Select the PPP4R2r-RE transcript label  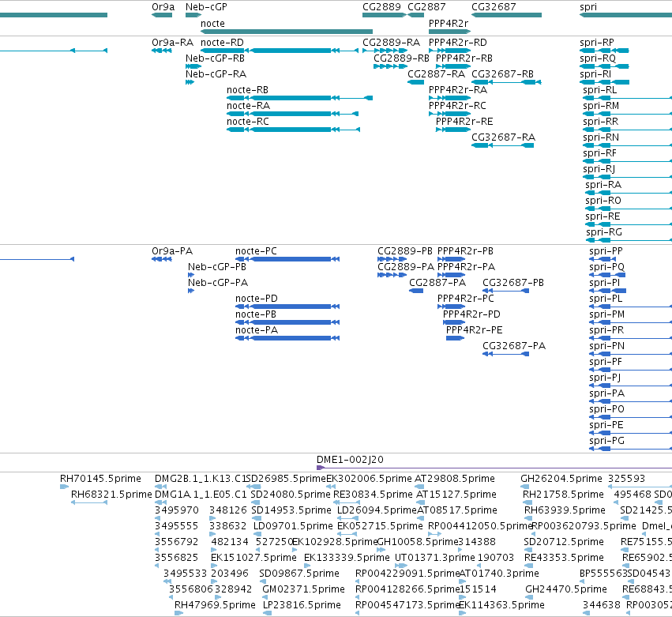pos(464,122)
